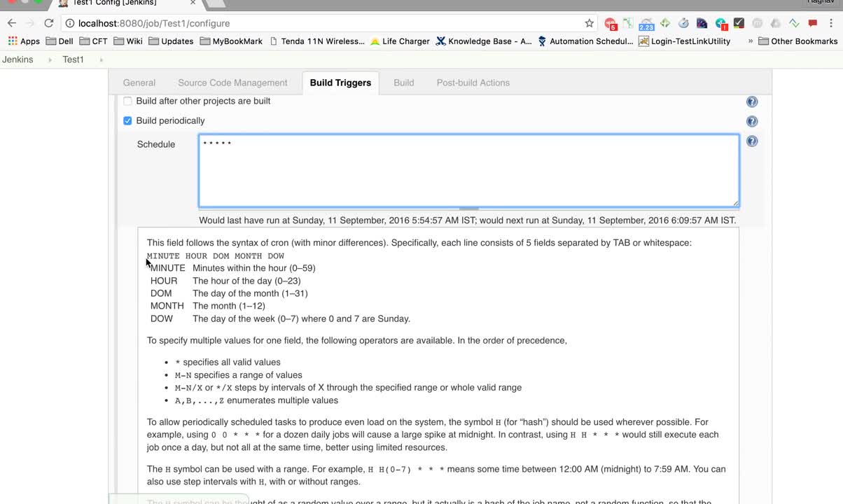Click the Test1 breadcrumb link
The height and width of the screenshot is (504, 843).
pyautogui.click(x=74, y=59)
